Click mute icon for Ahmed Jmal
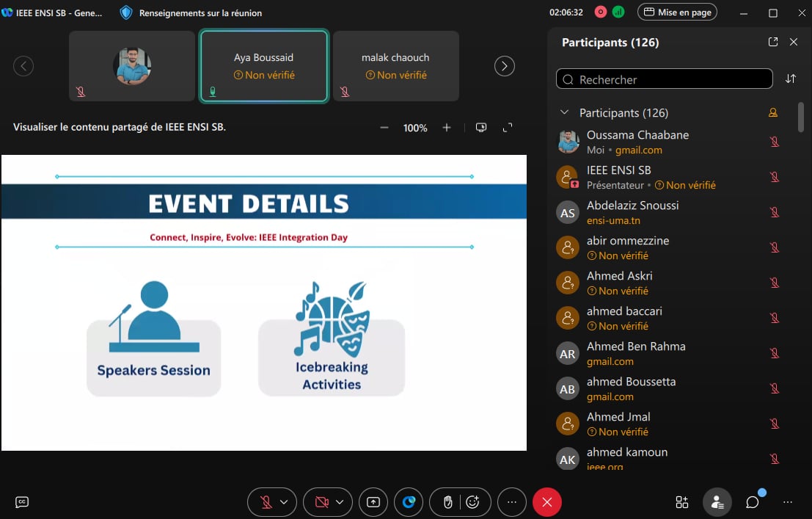The image size is (812, 519). 775,424
